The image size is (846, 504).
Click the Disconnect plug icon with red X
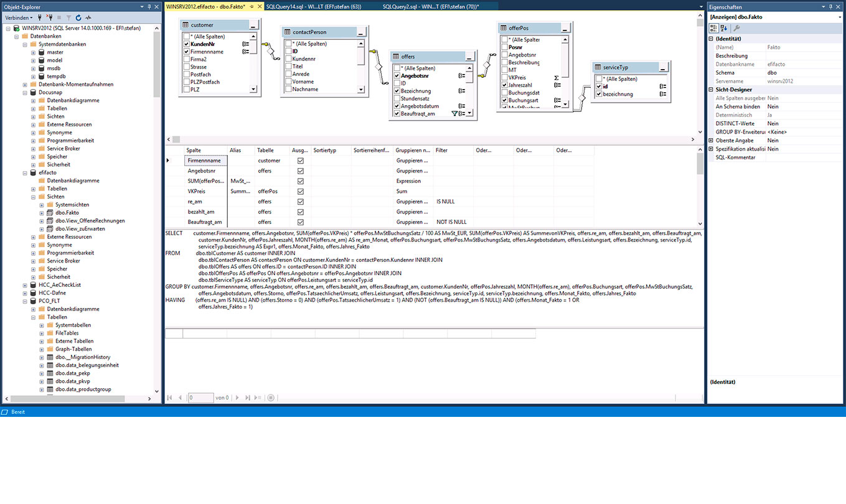pyautogui.click(x=50, y=17)
